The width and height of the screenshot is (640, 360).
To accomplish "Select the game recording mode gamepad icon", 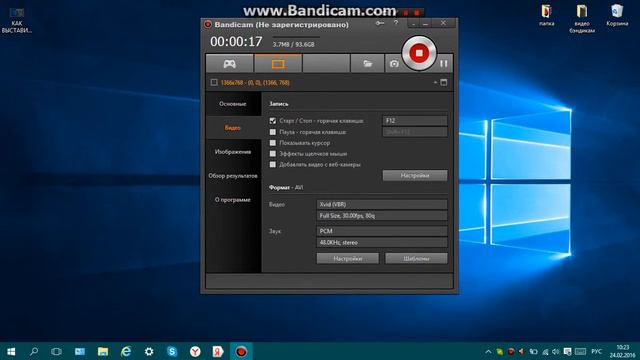I will tap(229, 64).
